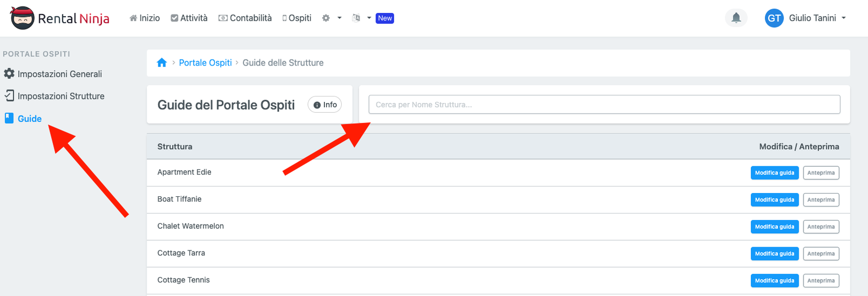Click the home breadcrumb icon

(x=162, y=63)
